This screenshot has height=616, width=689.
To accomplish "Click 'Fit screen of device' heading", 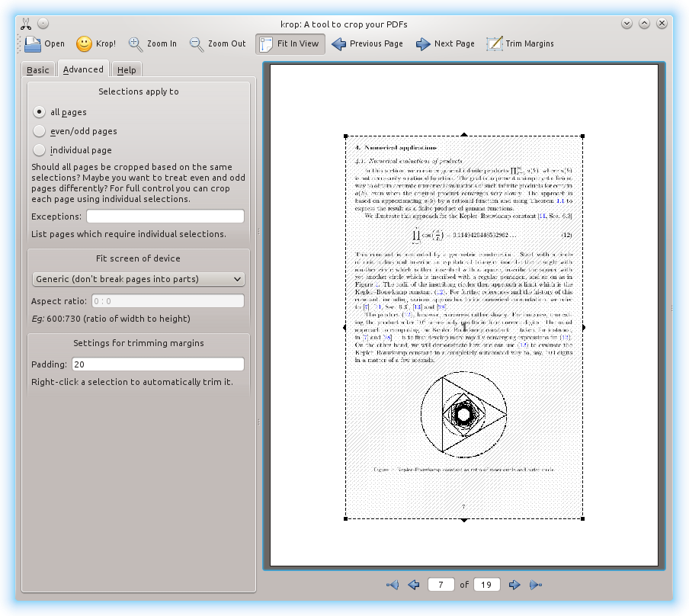I will coord(138,258).
